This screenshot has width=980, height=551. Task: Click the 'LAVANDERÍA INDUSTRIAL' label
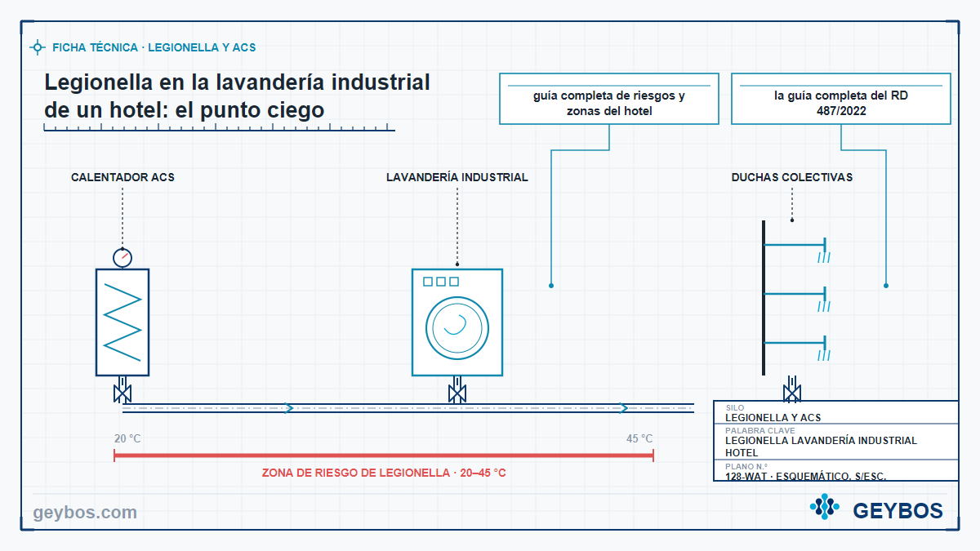pos(457,177)
